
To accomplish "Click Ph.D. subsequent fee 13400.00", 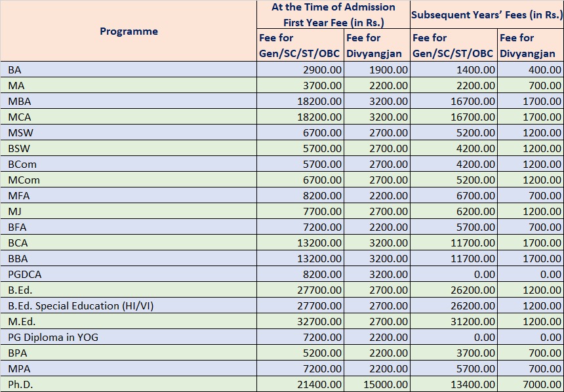I will (454, 384).
